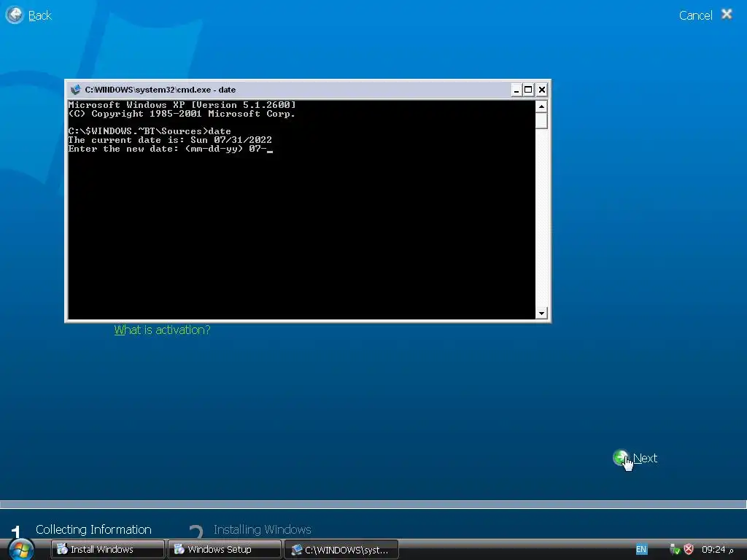The height and width of the screenshot is (560, 747).
Task: Click the Next text label
Action: coord(645,458)
